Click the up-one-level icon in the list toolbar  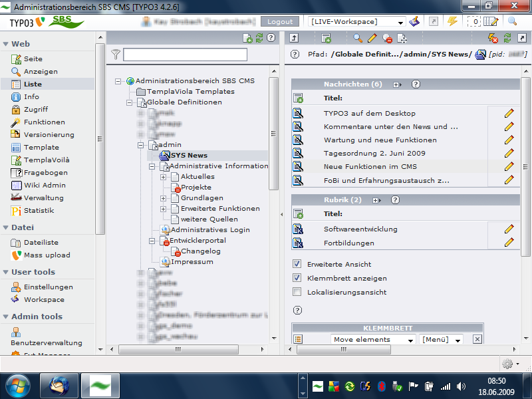coord(295,39)
